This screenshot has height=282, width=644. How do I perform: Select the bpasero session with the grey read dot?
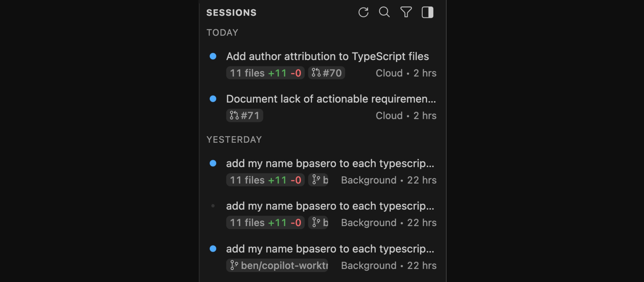pyautogui.click(x=330, y=206)
